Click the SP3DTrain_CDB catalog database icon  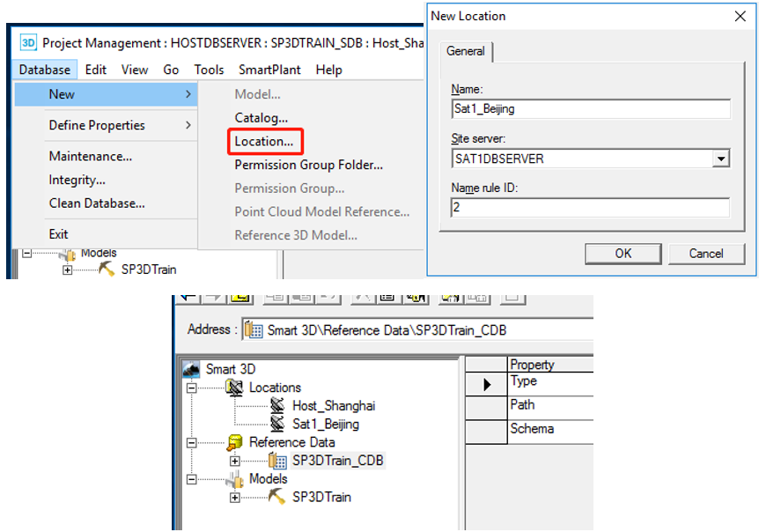tap(277, 461)
